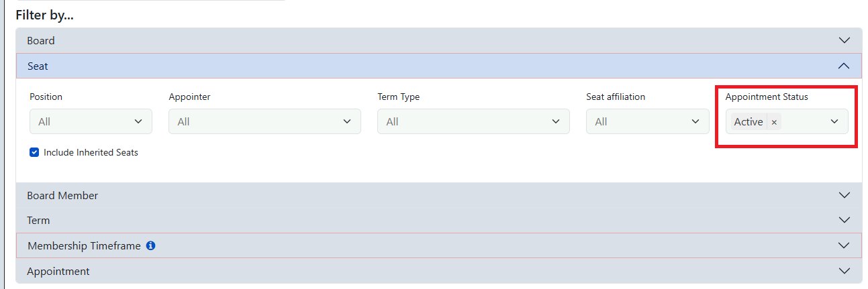
Task: Remove the Active status tag
Action: click(774, 122)
